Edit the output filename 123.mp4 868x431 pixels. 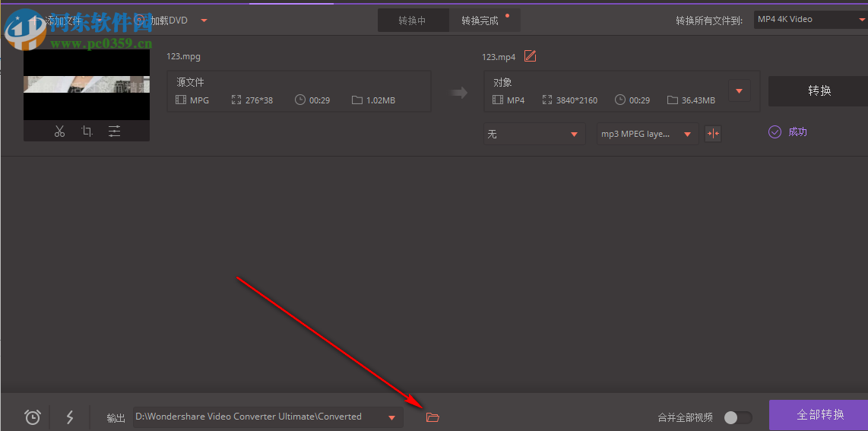tap(531, 56)
